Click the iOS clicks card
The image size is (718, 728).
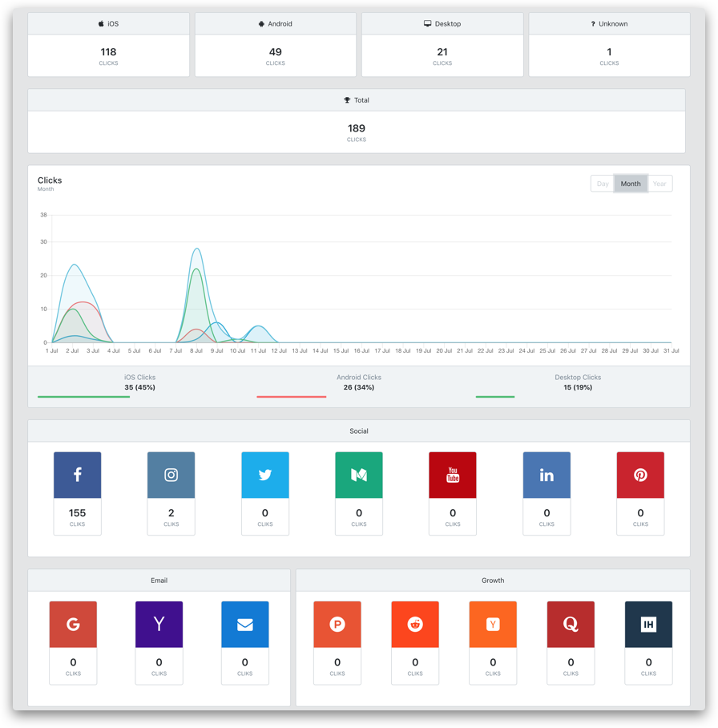point(108,43)
